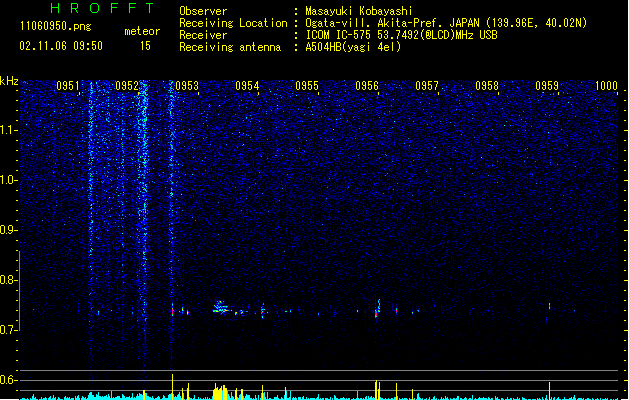
Task: Click the wide yellow level block near 0953:30
Action: [220, 392]
